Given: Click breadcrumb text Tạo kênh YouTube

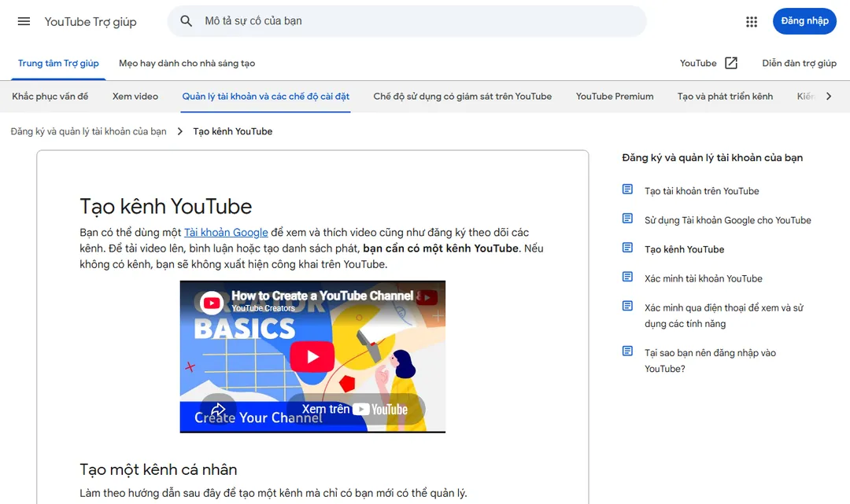Looking at the screenshot, I should pyautogui.click(x=232, y=131).
